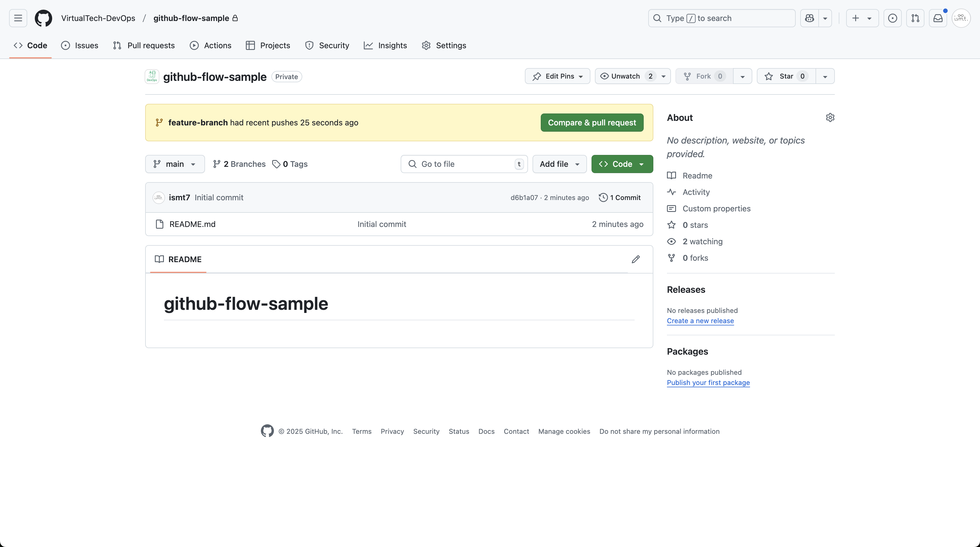
Task: Open the footer Terms link
Action: pos(362,431)
